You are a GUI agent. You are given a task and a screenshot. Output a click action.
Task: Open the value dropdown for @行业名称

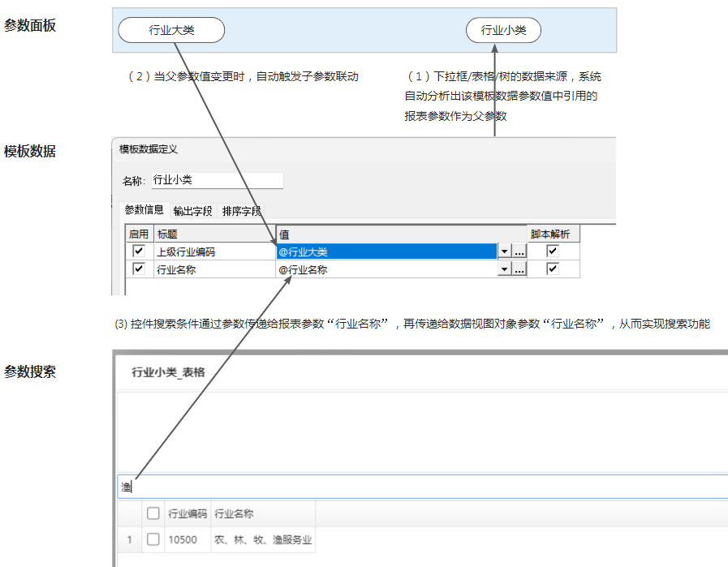tap(504, 270)
